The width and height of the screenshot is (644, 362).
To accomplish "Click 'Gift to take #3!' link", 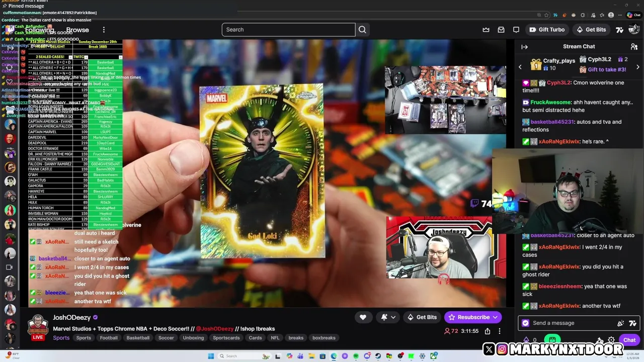I will tap(607, 69).
